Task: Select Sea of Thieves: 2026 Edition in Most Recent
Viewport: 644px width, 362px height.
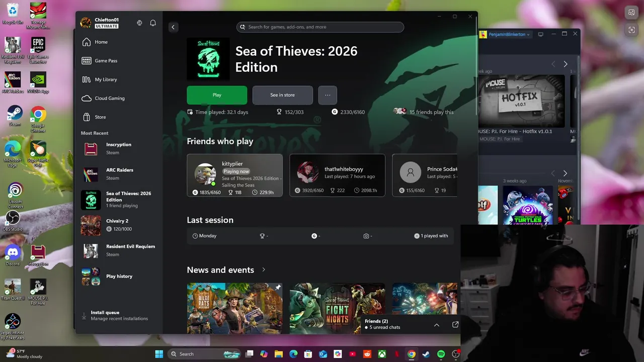Action: pyautogui.click(x=119, y=200)
